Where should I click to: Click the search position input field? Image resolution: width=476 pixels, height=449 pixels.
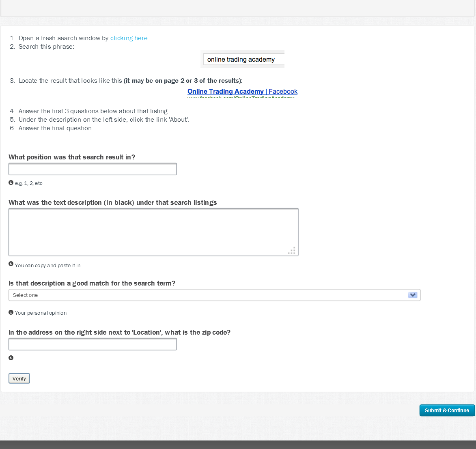coord(93,169)
